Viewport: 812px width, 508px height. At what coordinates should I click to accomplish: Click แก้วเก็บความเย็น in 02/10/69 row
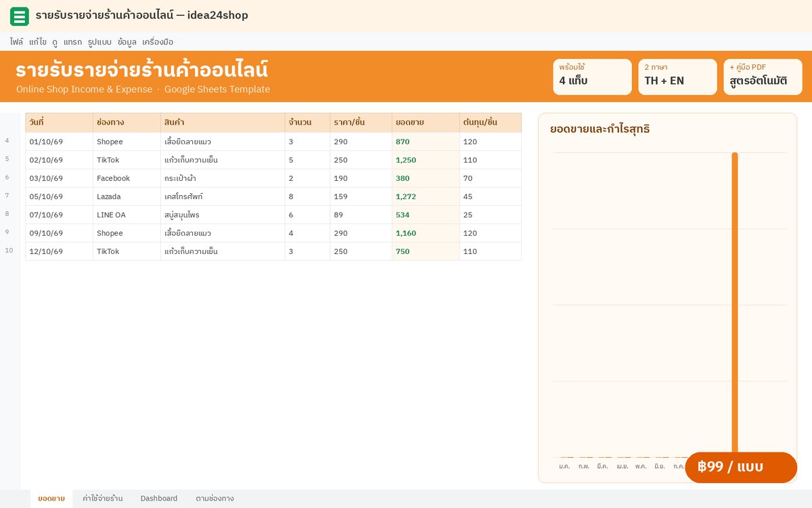click(x=223, y=160)
